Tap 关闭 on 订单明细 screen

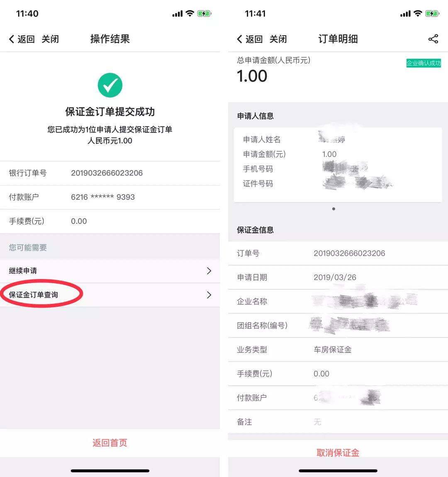[278, 39]
